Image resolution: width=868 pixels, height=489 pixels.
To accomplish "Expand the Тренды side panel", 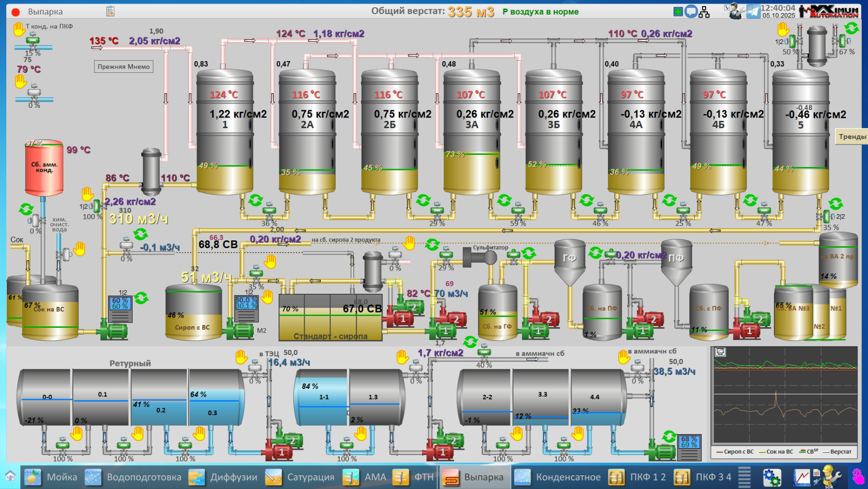I will point(852,136).
